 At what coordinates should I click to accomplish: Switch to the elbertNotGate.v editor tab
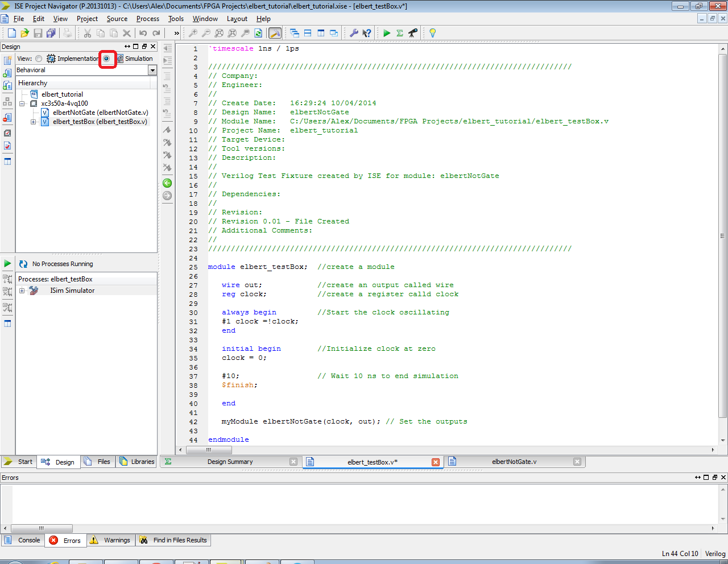coord(514,462)
